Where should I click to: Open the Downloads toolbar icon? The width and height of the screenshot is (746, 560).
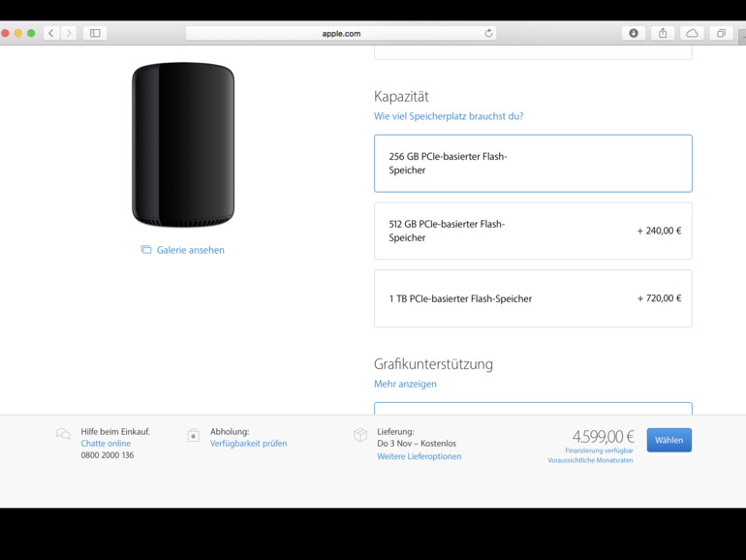coord(634,33)
